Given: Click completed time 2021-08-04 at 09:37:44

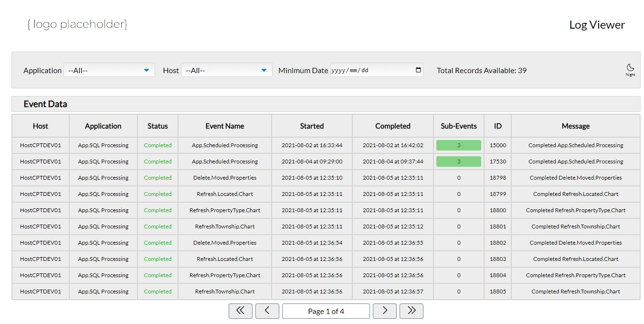Looking at the screenshot, I should tap(393, 162).
